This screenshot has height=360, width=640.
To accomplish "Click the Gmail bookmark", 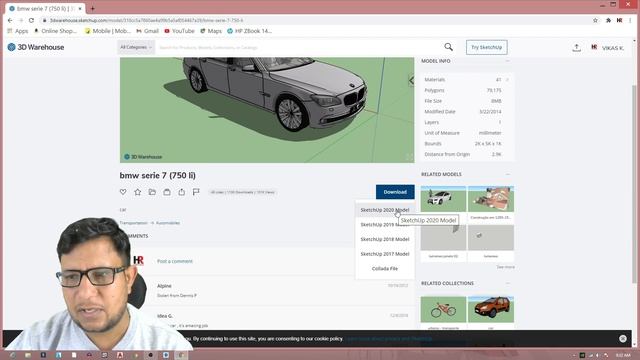I will [x=147, y=31].
